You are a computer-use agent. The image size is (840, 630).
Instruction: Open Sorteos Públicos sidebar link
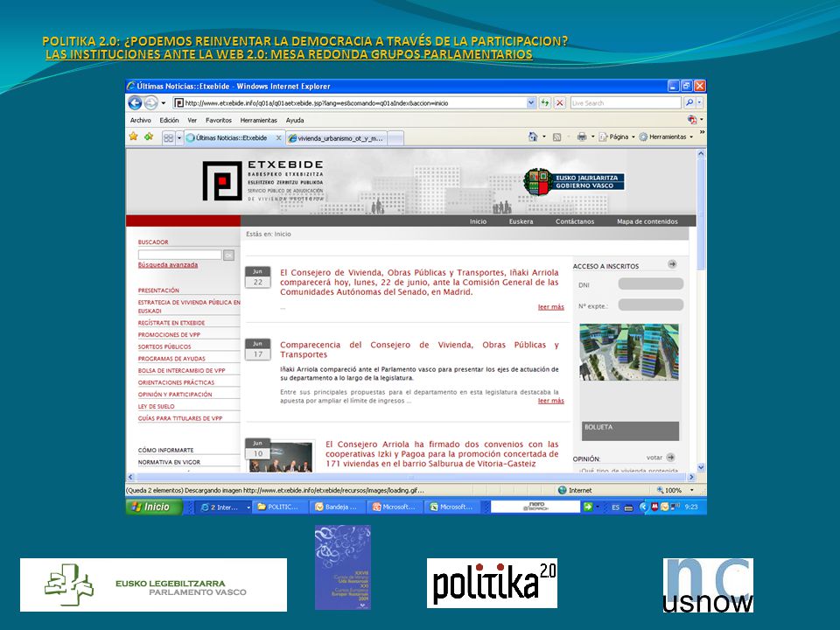tap(164, 346)
